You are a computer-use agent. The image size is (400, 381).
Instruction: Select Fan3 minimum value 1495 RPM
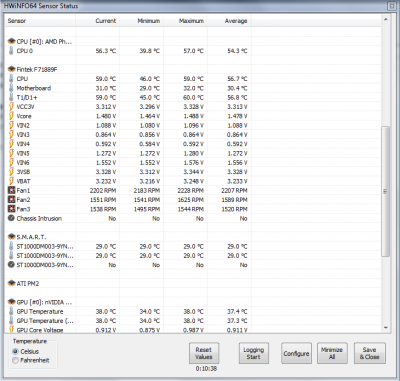click(x=147, y=209)
